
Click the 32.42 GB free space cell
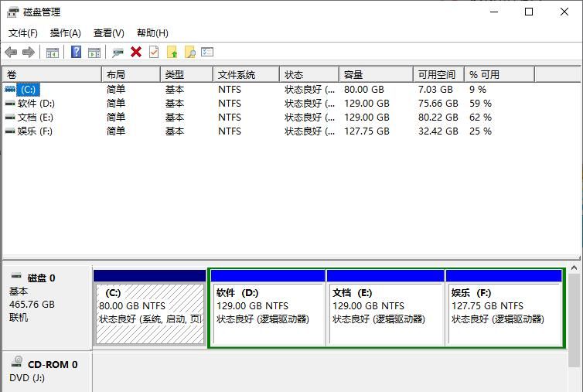coord(438,131)
